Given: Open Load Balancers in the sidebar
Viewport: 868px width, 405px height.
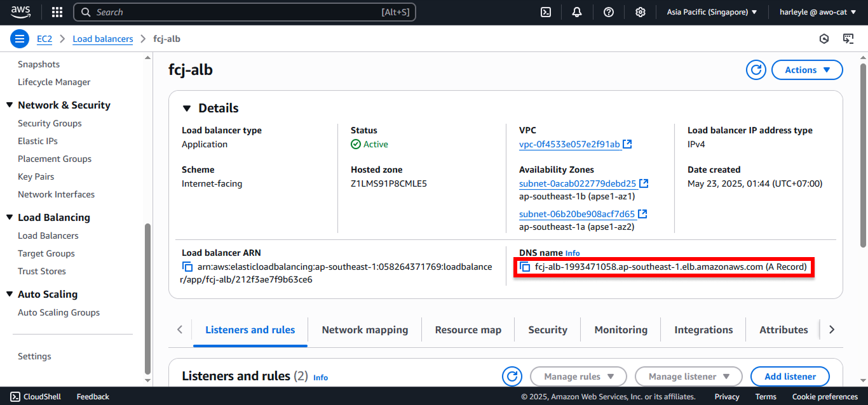Looking at the screenshot, I should [48, 236].
